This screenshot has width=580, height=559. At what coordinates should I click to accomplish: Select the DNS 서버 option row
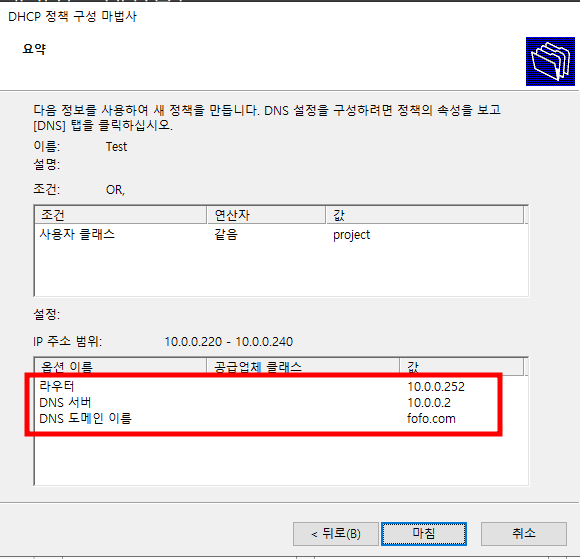coord(280,403)
